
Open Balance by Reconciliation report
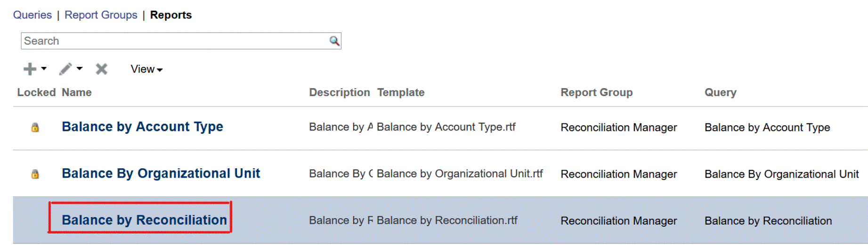pos(144,220)
